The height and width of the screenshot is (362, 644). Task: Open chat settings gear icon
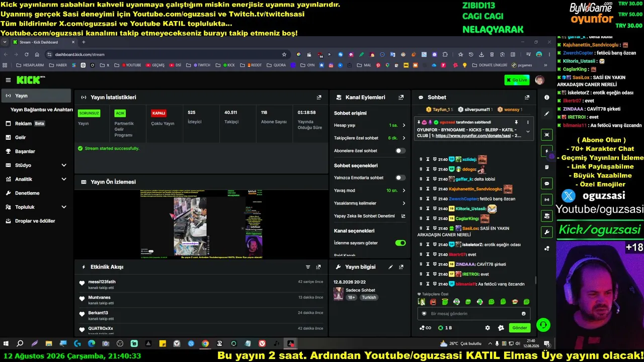tap(488, 328)
